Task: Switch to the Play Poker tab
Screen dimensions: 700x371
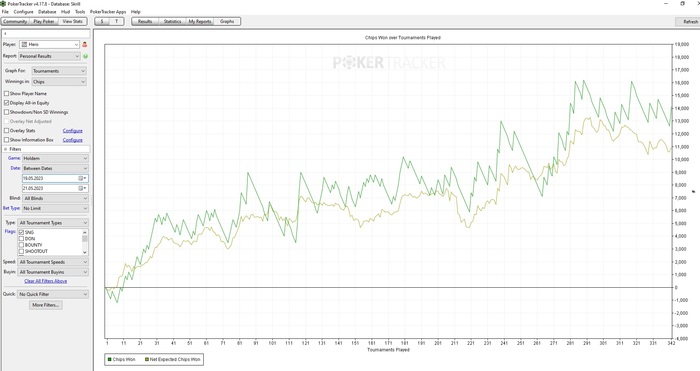Action: pyautogui.click(x=44, y=21)
